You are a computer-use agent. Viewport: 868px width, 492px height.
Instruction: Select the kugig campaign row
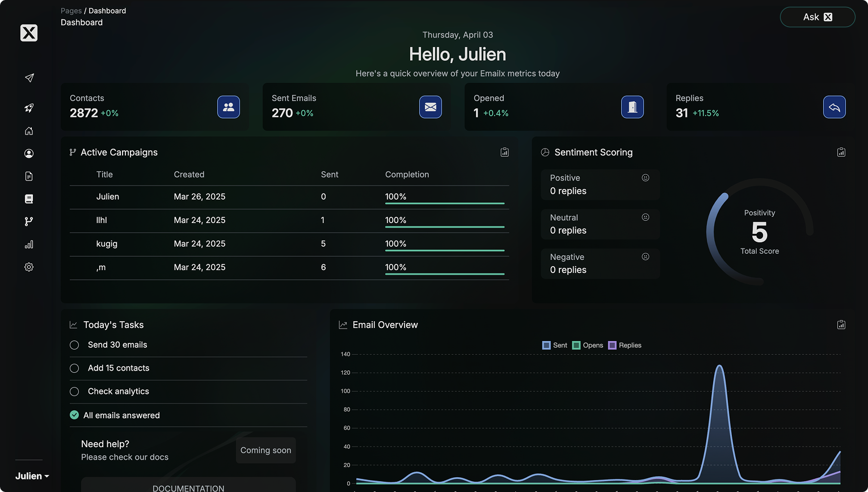click(x=289, y=244)
